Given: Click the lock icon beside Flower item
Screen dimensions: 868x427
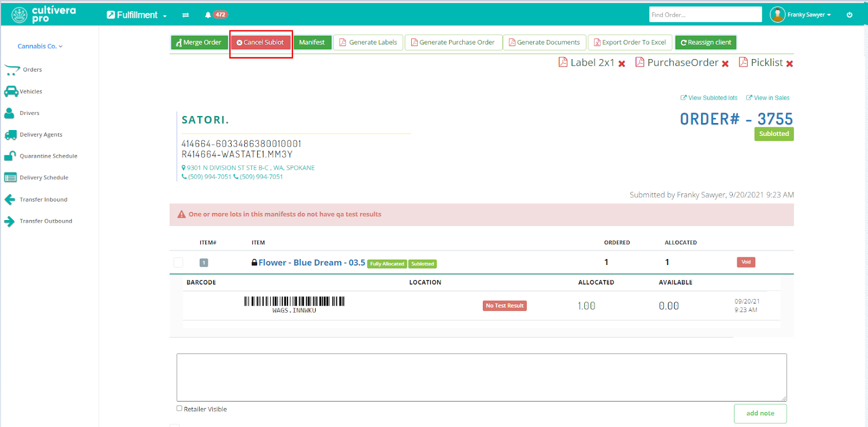Looking at the screenshot, I should (254, 262).
